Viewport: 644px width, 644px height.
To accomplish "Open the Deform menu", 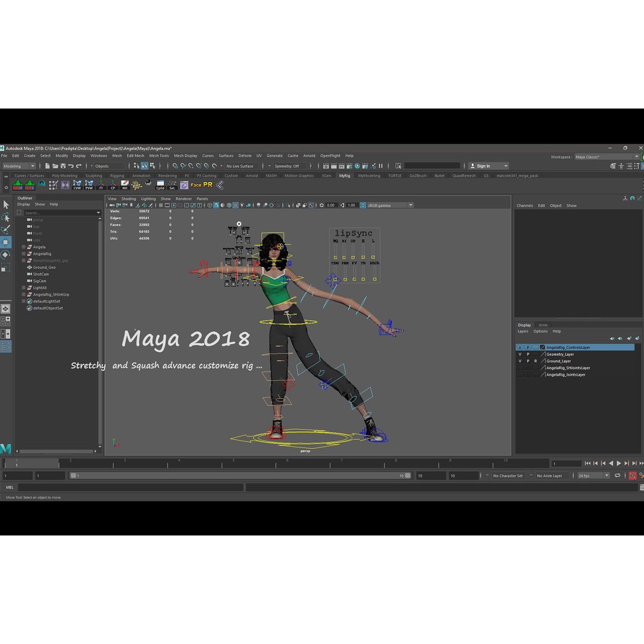I will point(245,156).
